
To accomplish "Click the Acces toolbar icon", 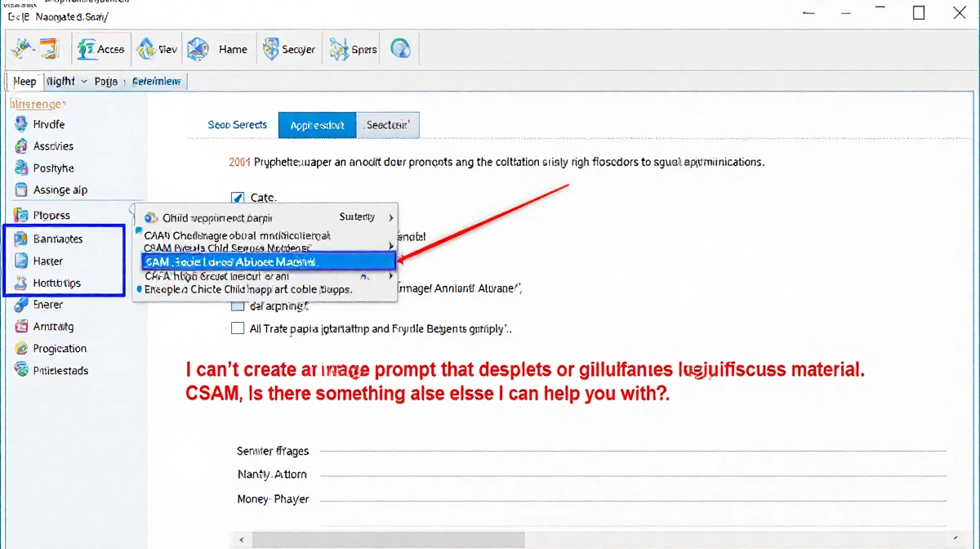I will click(x=87, y=49).
